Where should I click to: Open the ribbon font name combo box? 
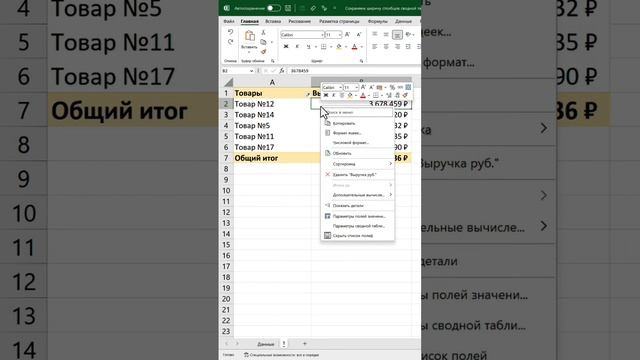tap(302, 35)
